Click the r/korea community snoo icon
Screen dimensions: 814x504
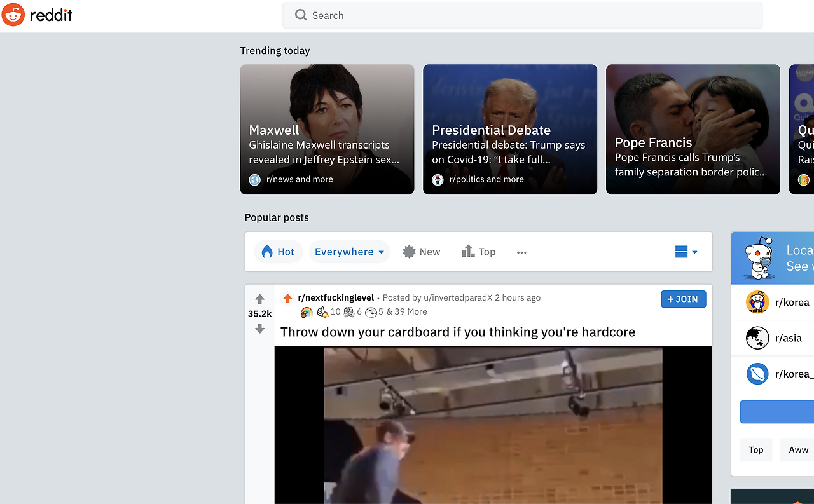pos(757,302)
